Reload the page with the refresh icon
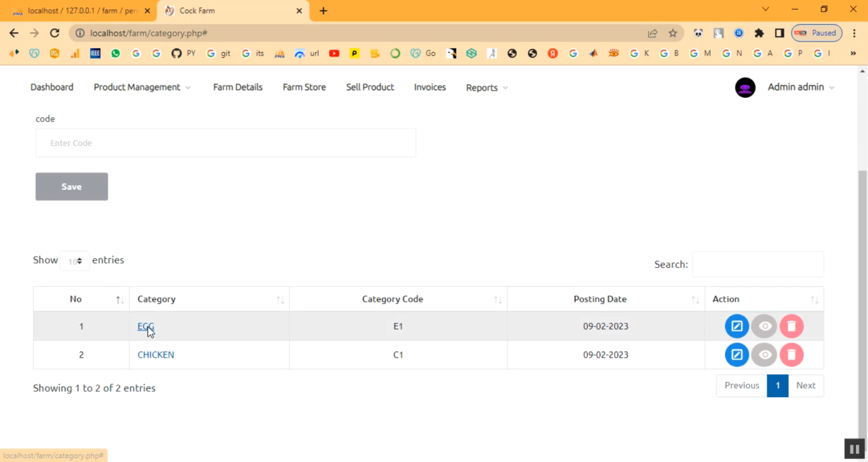Screen dimensions: 868x462 click(x=54, y=33)
